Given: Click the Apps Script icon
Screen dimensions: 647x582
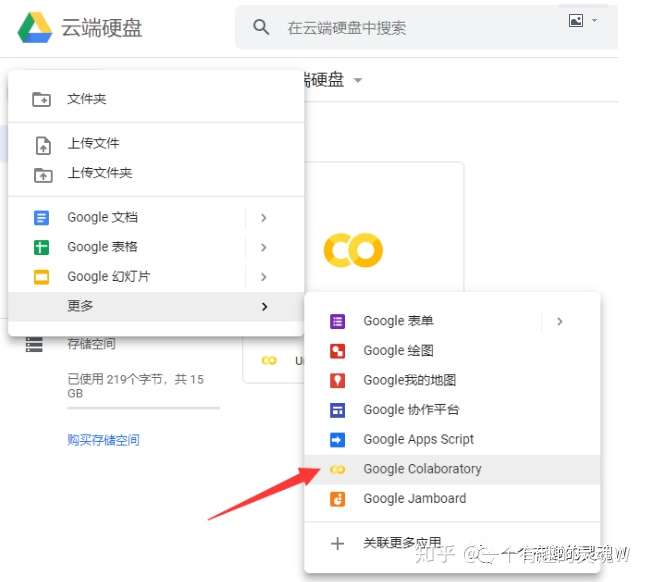Looking at the screenshot, I should click(338, 440).
